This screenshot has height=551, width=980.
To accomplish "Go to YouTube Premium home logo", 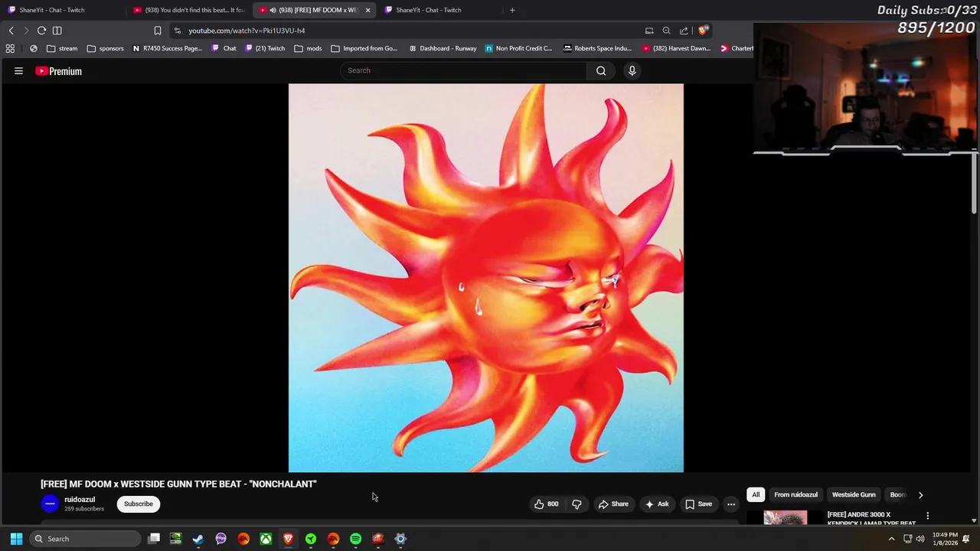I will click(58, 71).
